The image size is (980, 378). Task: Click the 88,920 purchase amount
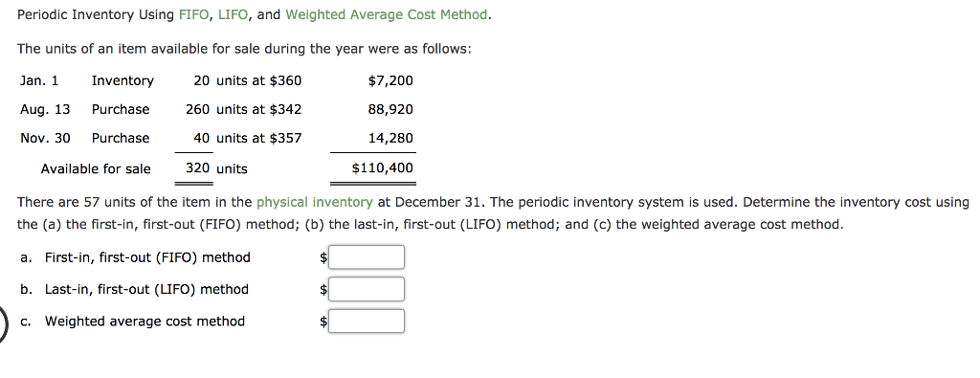click(390, 109)
